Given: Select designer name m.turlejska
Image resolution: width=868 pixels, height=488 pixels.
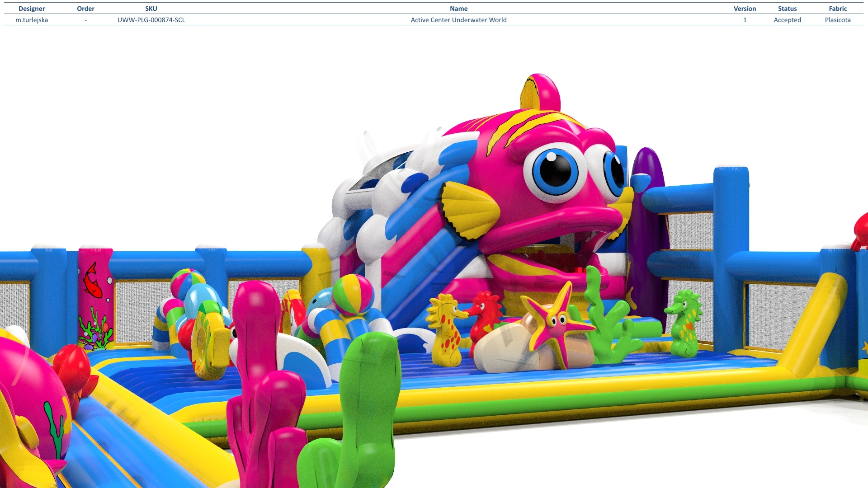Looking at the screenshot, I should (32, 20).
